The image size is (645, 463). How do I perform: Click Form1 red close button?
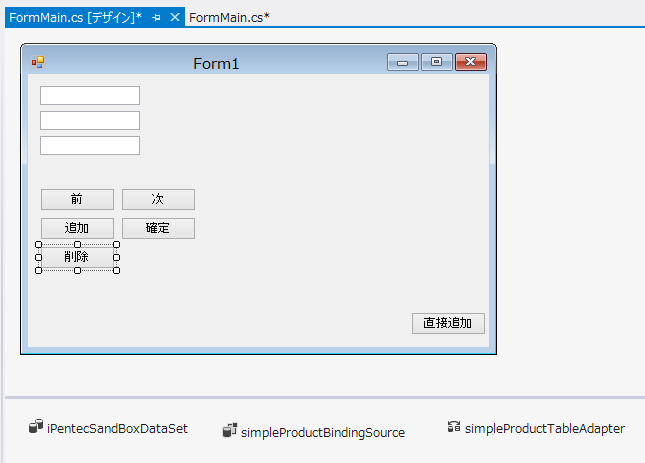click(471, 62)
